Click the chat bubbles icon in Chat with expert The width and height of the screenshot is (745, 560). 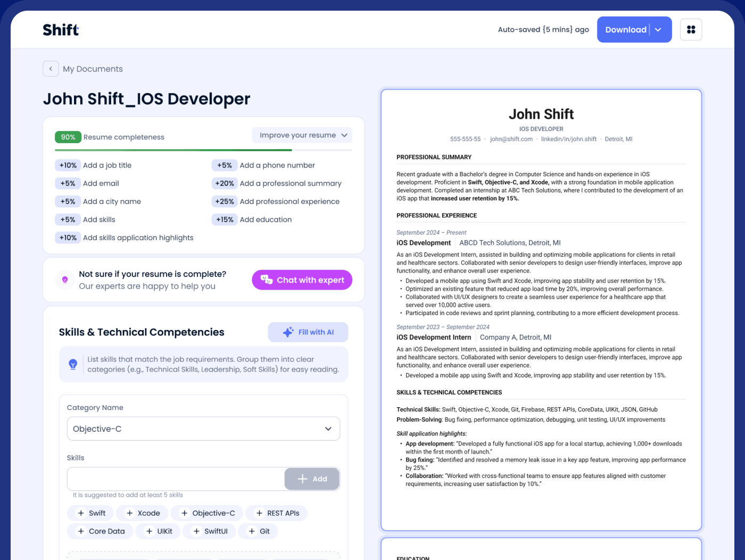pyautogui.click(x=267, y=279)
